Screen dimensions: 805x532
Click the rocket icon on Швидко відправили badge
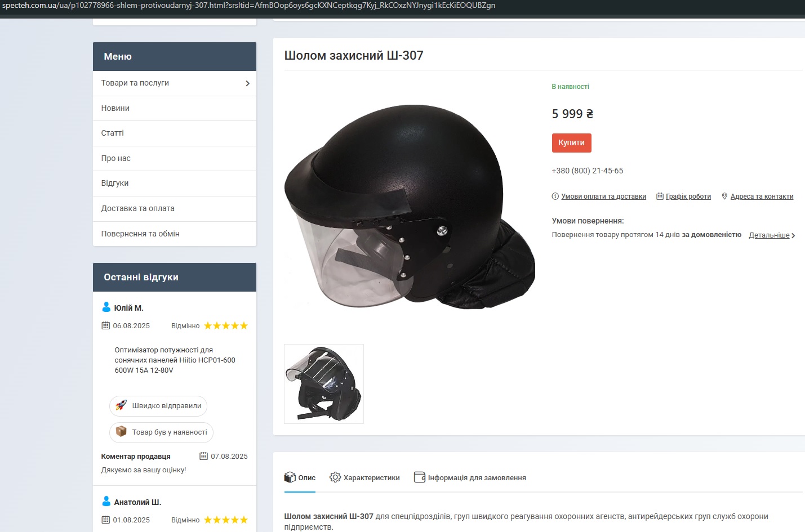pos(121,405)
